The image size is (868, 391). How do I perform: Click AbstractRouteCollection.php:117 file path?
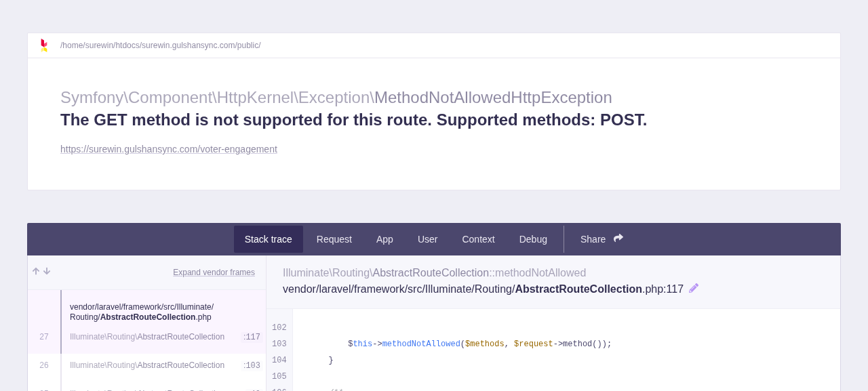(x=483, y=289)
